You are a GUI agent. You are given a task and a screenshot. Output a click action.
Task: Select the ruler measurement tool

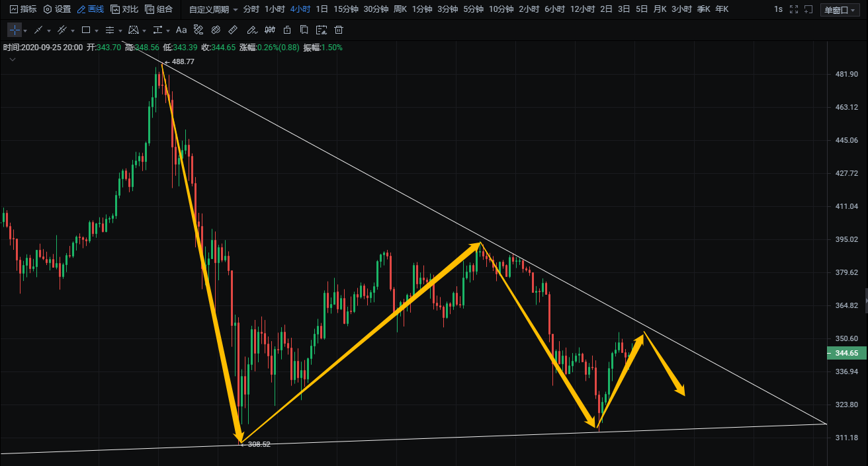pos(232,30)
